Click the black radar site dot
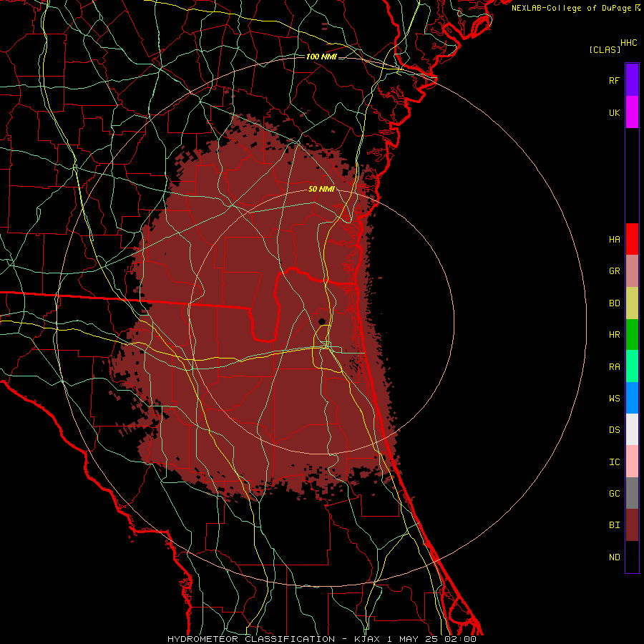Image resolution: width=644 pixels, height=644 pixels. point(322,321)
